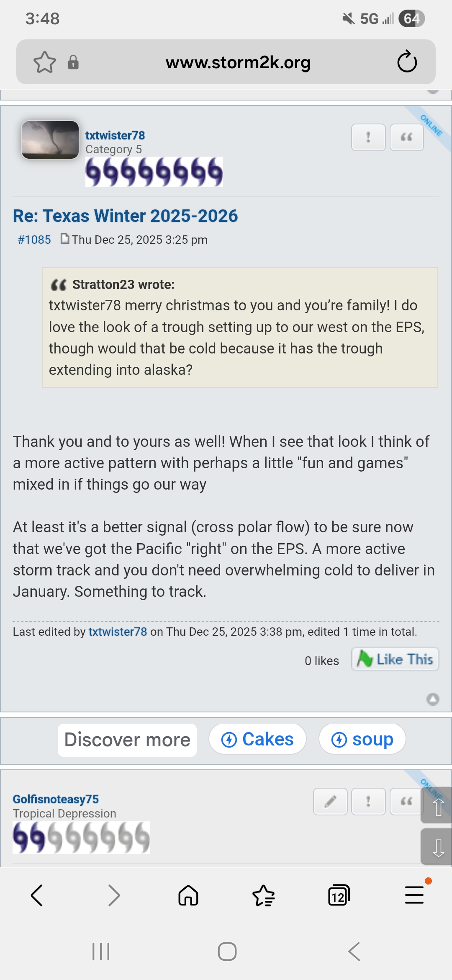Report txtwister78's post with exclamation button

click(368, 137)
